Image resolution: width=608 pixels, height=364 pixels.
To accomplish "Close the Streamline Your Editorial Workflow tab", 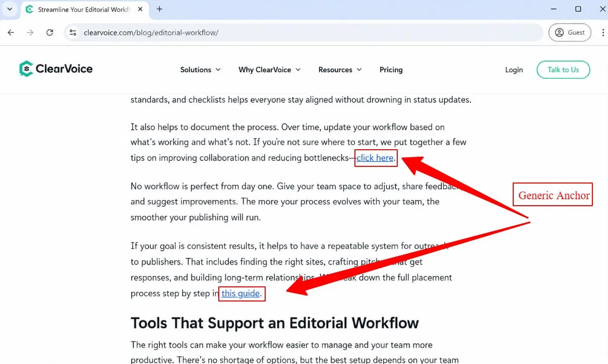I will (x=141, y=9).
